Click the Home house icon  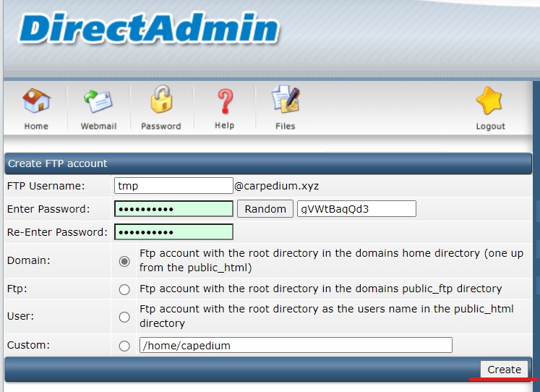(36, 101)
